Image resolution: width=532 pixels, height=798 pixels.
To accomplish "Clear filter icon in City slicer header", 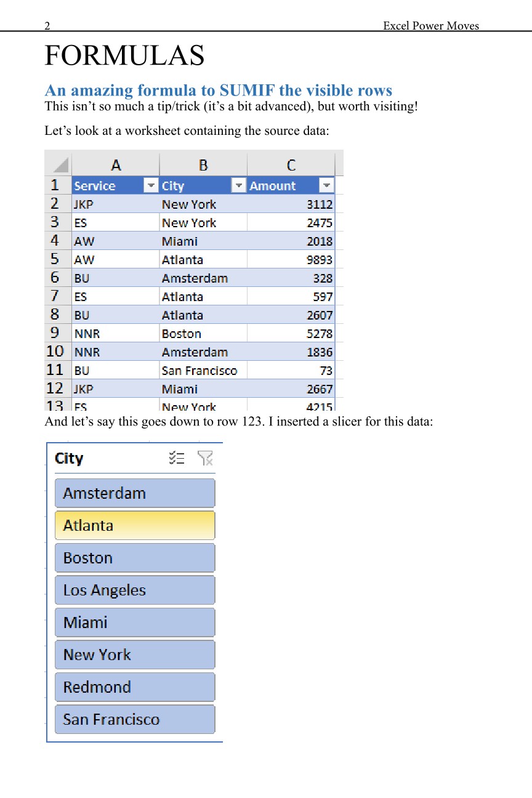I will pos(205,457).
